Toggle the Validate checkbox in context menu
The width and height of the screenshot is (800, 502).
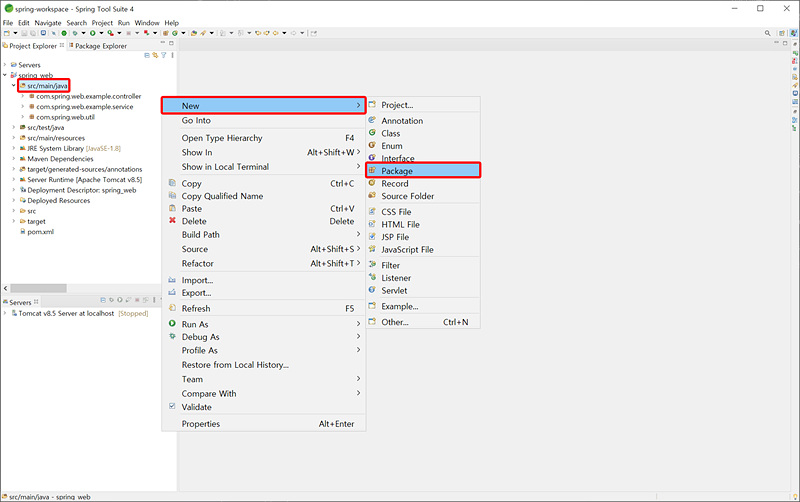tap(172, 407)
